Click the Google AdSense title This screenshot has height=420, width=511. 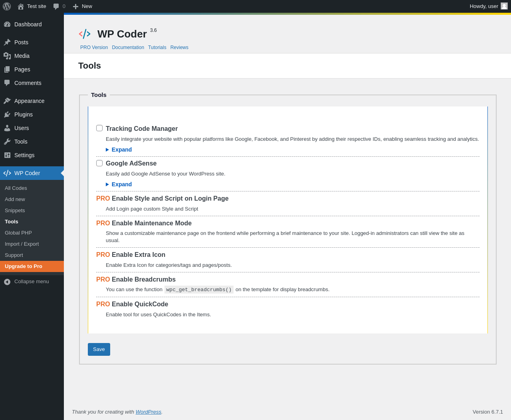coord(131,163)
